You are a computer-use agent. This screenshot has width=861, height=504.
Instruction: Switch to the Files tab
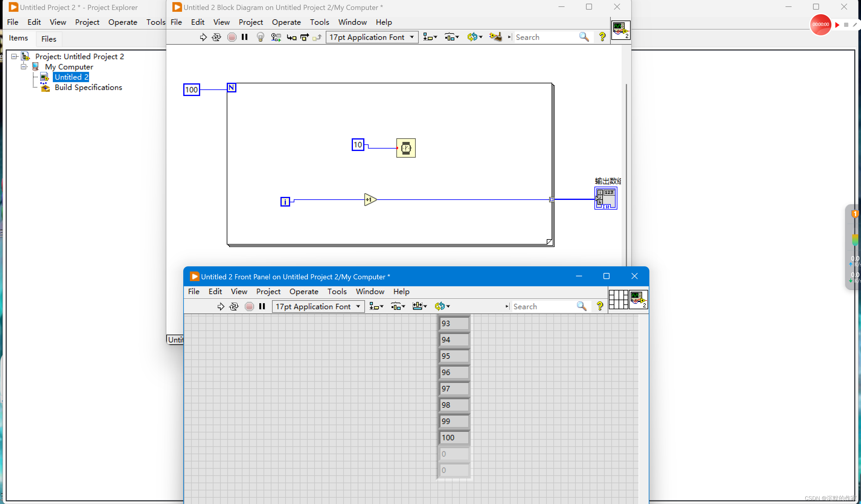pyautogui.click(x=49, y=39)
